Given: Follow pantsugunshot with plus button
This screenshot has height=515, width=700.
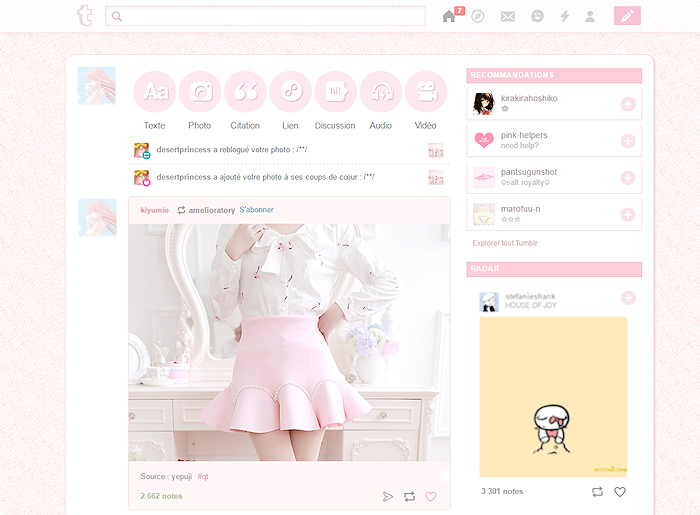Looking at the screenshot, I should [x=628, y=178].
